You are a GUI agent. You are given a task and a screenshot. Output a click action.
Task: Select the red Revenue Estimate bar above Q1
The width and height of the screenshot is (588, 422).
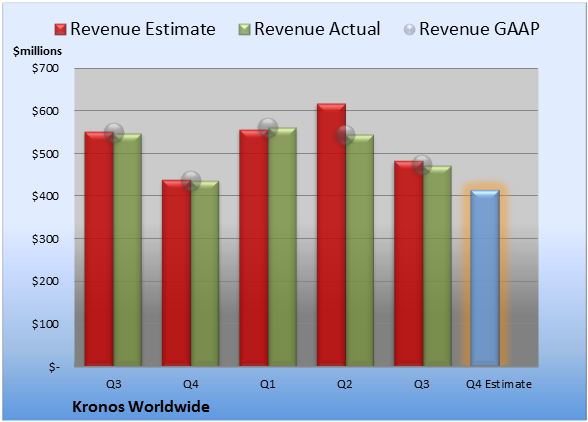[254, 248]
